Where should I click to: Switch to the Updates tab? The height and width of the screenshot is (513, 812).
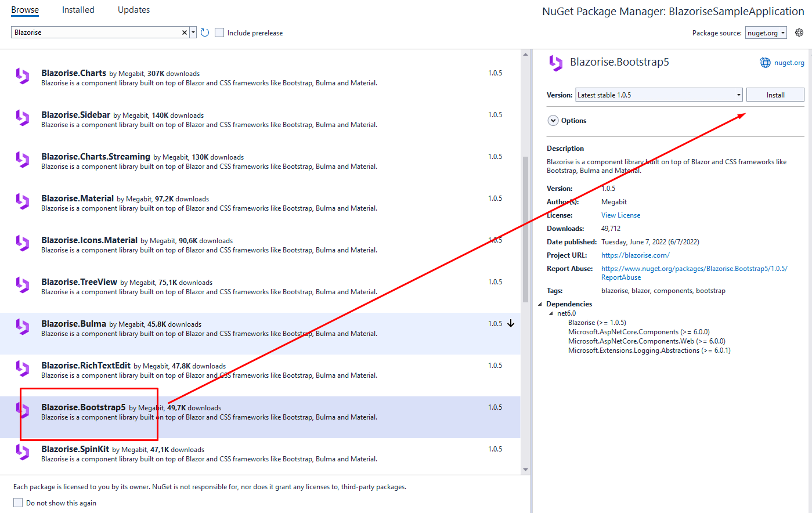[x=133, y=9]
